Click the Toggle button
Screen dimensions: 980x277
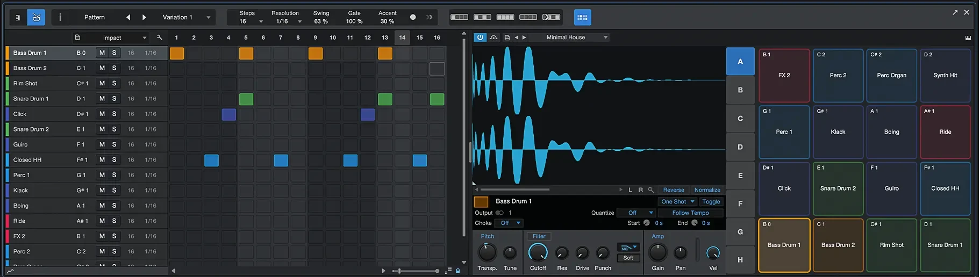711,202
